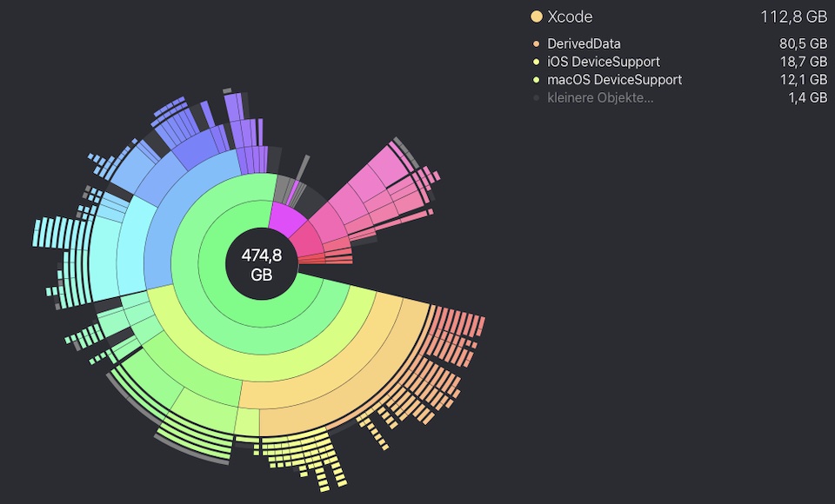The image size is (835, 504).
Task: Open the DerivedData entry in list
Action: (678, 43)
